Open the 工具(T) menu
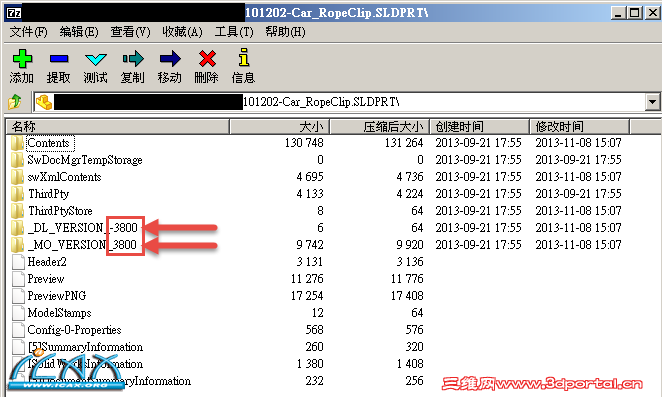The height and width of the screenshot is (397, 662). (234, 32)
